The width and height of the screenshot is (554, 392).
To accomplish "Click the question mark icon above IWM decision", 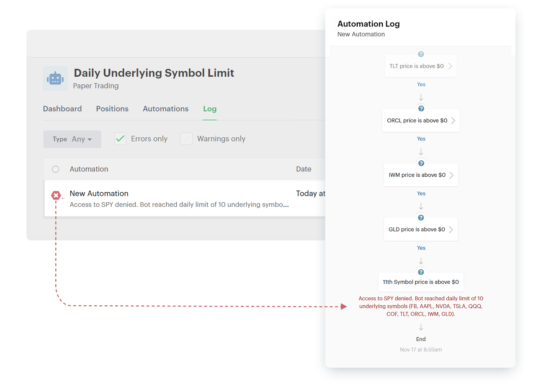I will pyautogui.click(x=421, y=163).
